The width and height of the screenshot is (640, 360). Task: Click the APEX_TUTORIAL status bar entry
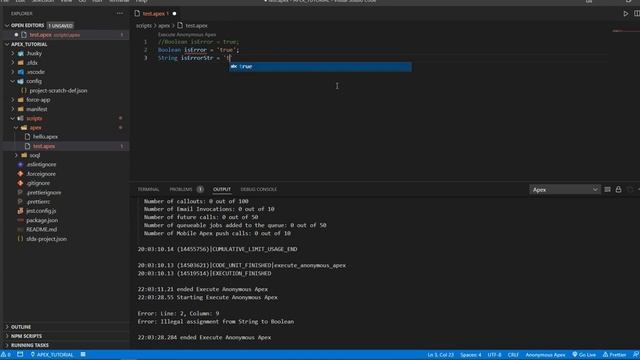tap(51, 355)
